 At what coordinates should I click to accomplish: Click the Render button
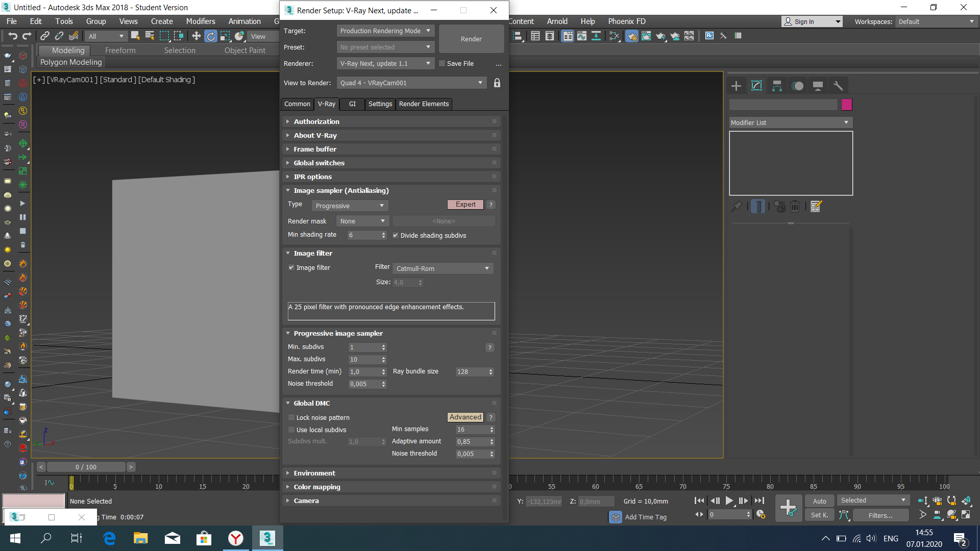471,39
